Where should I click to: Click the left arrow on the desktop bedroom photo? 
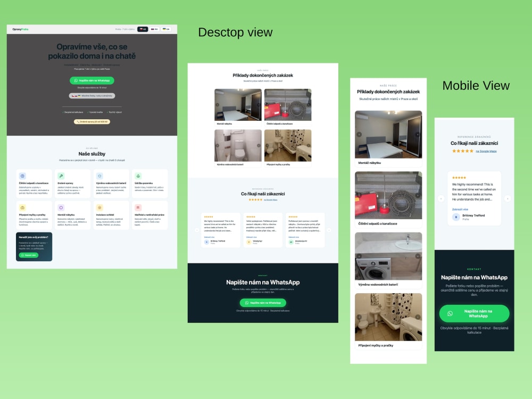(x=218, y=105)
